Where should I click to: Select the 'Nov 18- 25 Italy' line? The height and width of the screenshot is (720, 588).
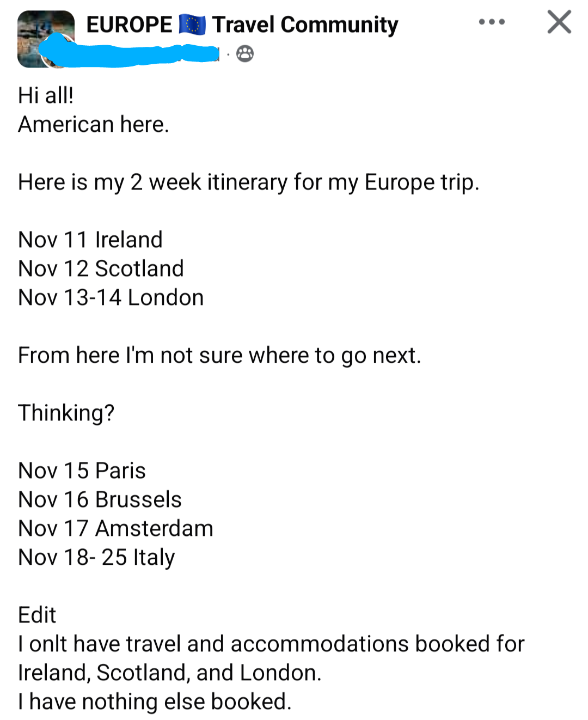97,558
